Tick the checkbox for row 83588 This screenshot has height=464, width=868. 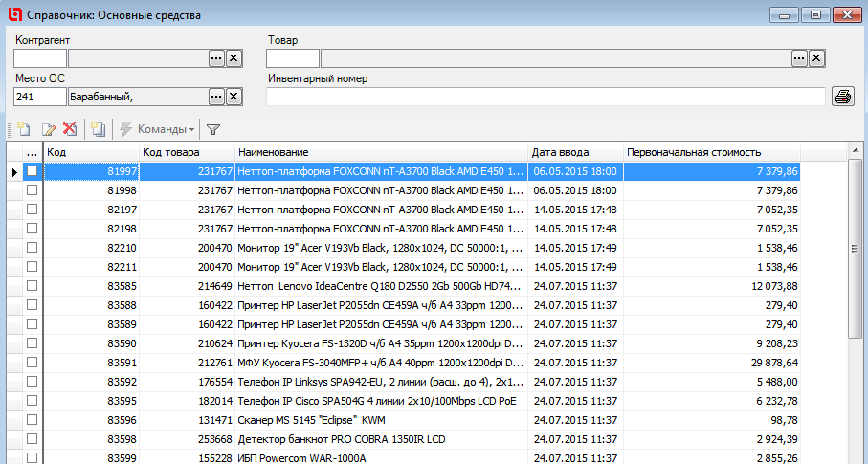[x=33, y=304]
